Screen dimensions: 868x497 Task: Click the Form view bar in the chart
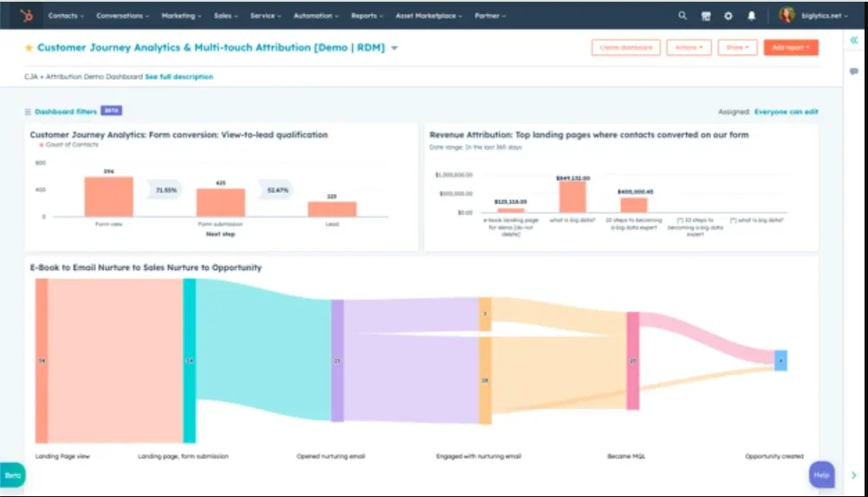point(108,197)
